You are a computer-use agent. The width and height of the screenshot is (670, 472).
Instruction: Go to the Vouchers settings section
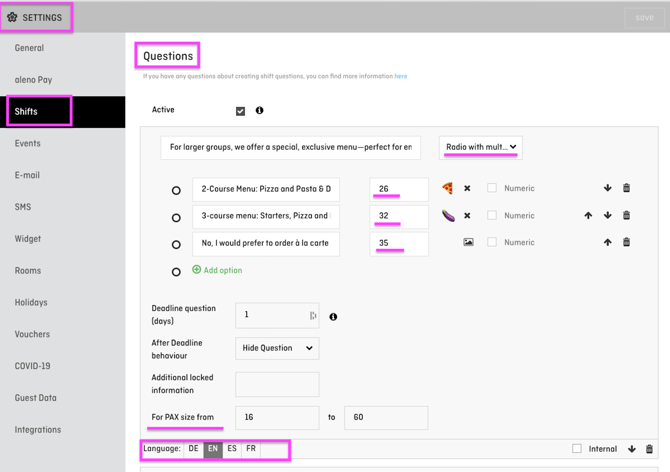[32, 334]
